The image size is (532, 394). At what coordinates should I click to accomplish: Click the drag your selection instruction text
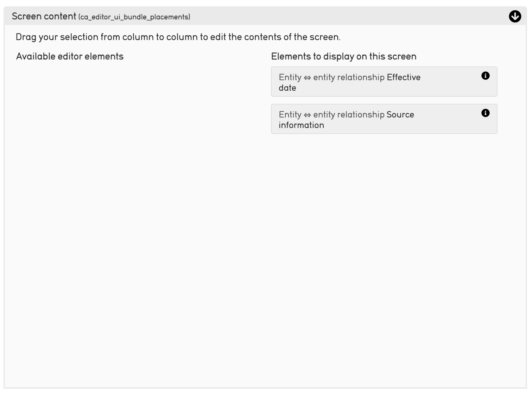click(178, 37)
